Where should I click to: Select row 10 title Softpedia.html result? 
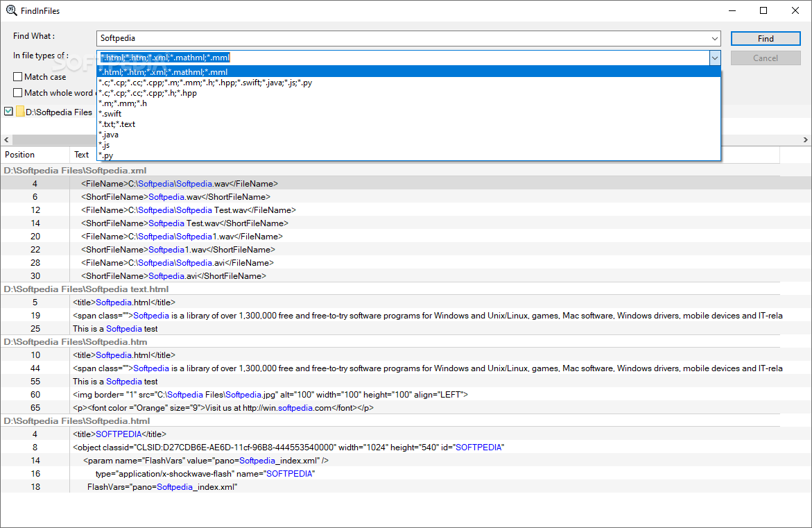[x=406, y=355]
